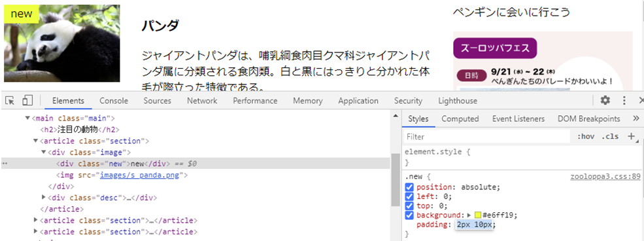Image resolution: width=644 pixels, height=241 pixels.
Task: Open the zooloppa3.css:89 source link
Action: (605, 177)
